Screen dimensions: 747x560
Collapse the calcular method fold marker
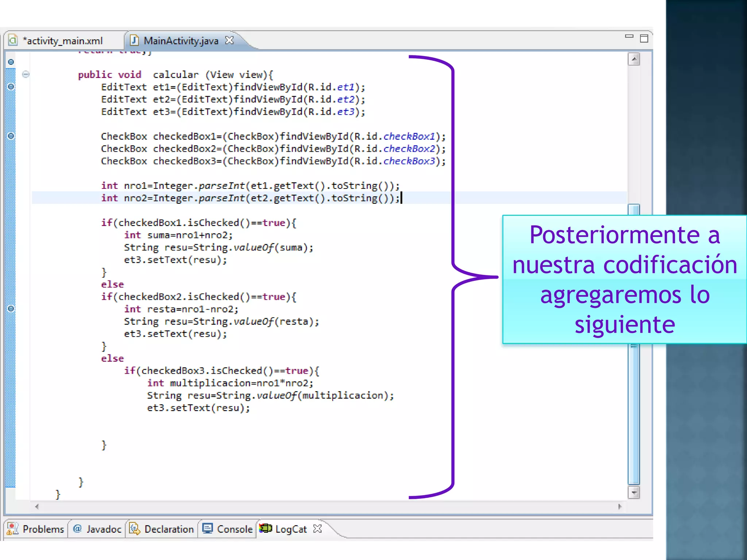coord(26,74)
